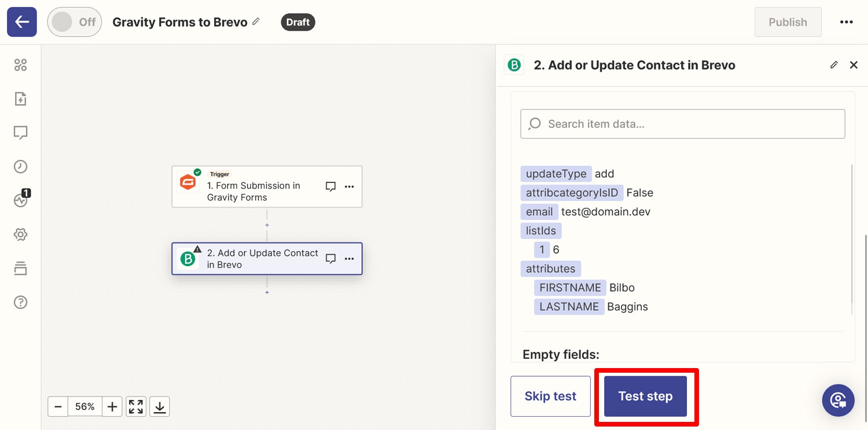Fit canvas to view icon
This screenshot has width=868, height=430.
136,407
